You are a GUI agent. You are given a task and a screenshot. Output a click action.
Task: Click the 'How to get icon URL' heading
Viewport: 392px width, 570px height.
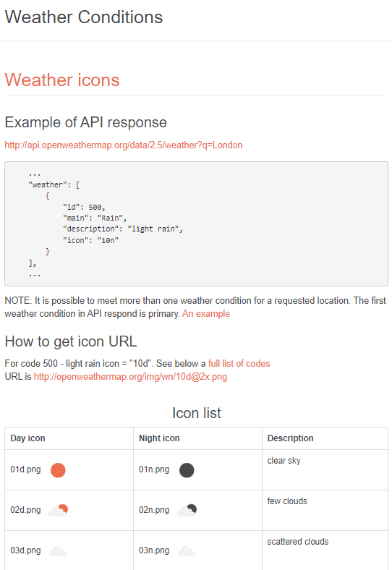pos(71,341)
